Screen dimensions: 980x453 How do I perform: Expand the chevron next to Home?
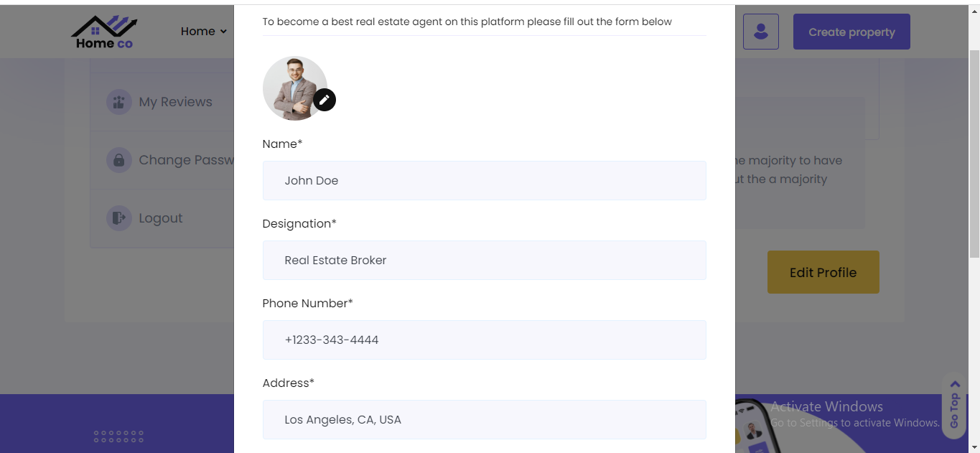pos(223,32)
